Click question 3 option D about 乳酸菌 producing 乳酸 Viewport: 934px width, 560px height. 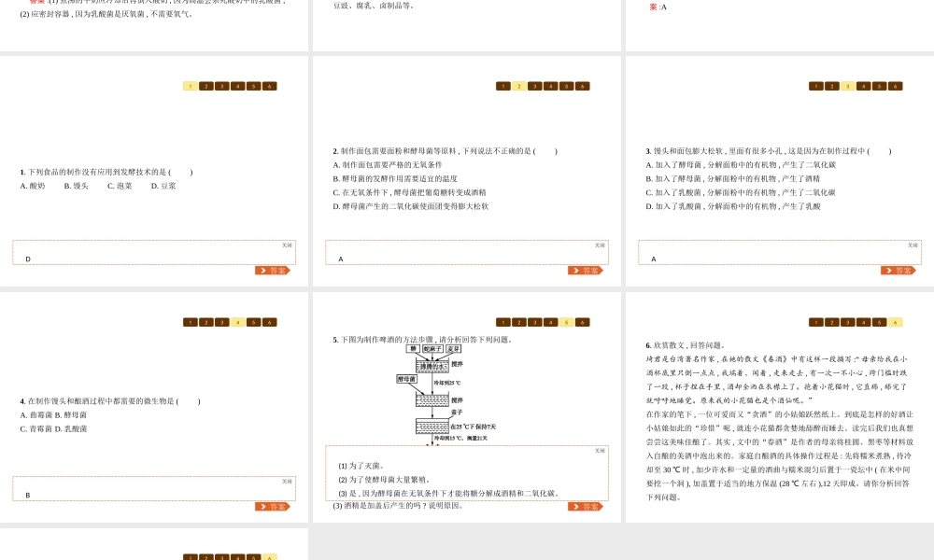[x=732, y=206]
